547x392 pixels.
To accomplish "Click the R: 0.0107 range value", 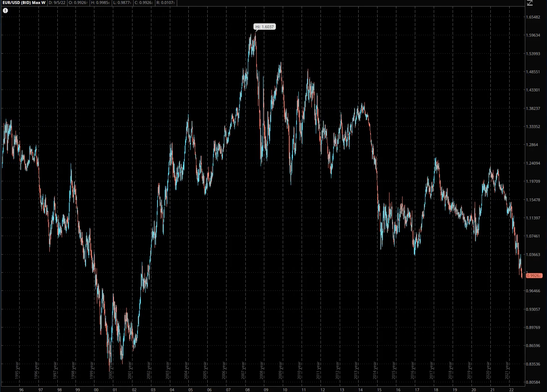I will tap(166, 3).
